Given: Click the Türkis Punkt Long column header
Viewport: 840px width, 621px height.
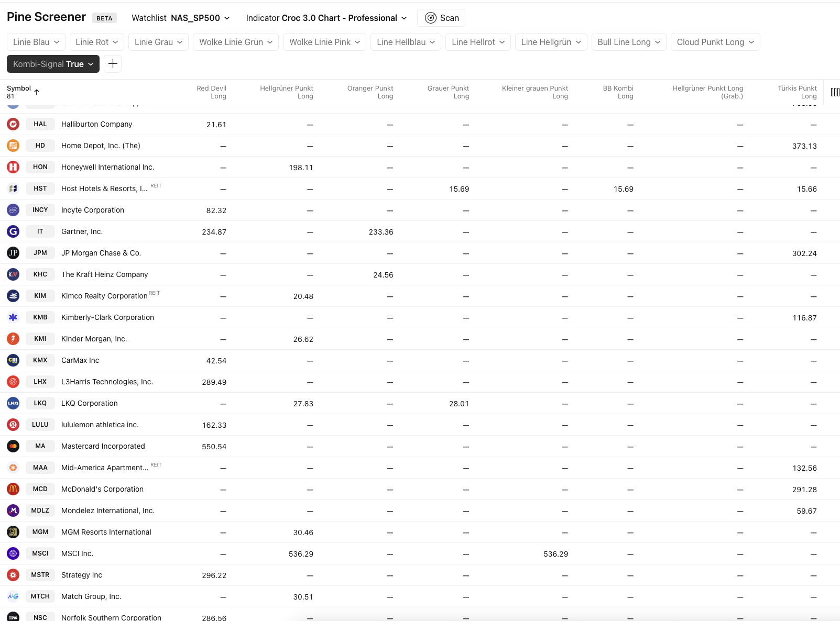Looking at the screenshot, I should click(797, 92).
